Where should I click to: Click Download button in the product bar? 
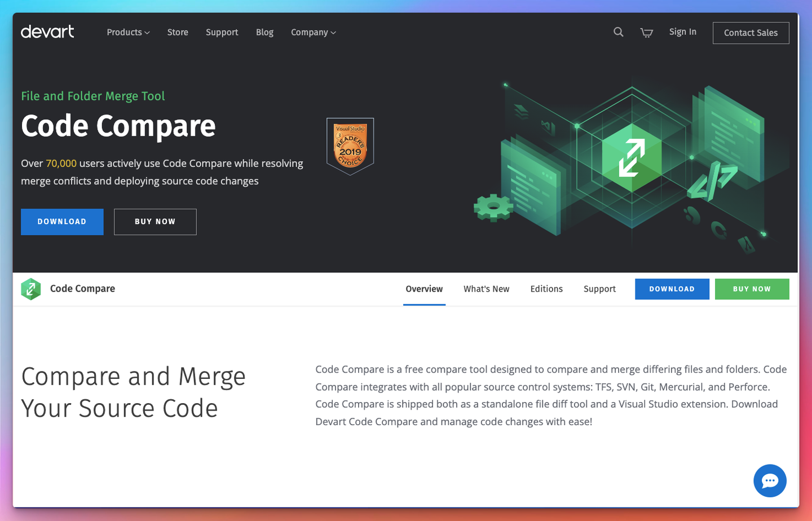[x=672, y=289]
